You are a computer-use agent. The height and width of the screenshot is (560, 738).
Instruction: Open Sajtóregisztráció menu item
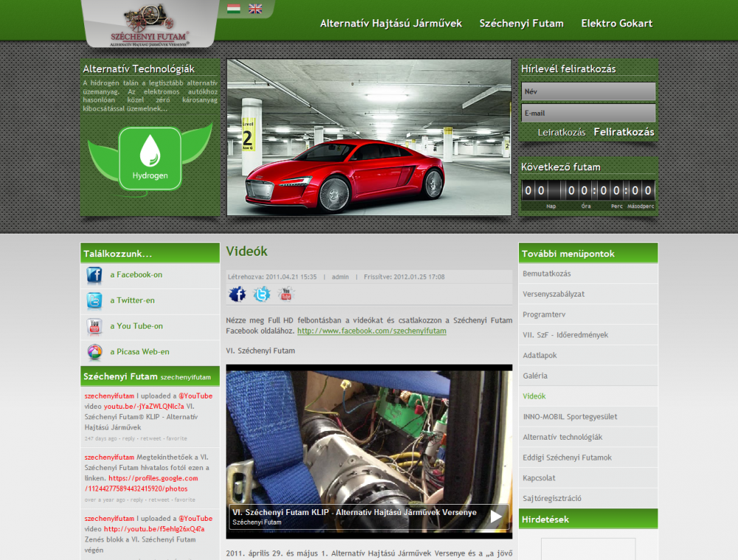tap(588, 498)
